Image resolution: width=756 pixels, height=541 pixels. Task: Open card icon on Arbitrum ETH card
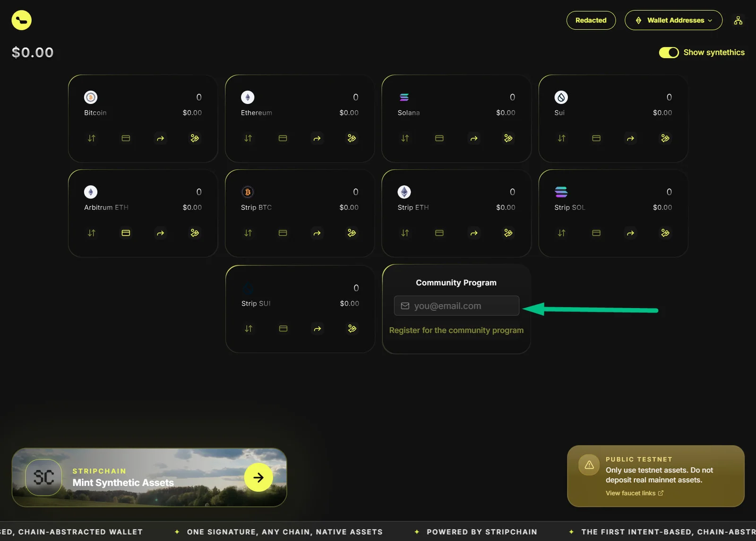point(126,233)
